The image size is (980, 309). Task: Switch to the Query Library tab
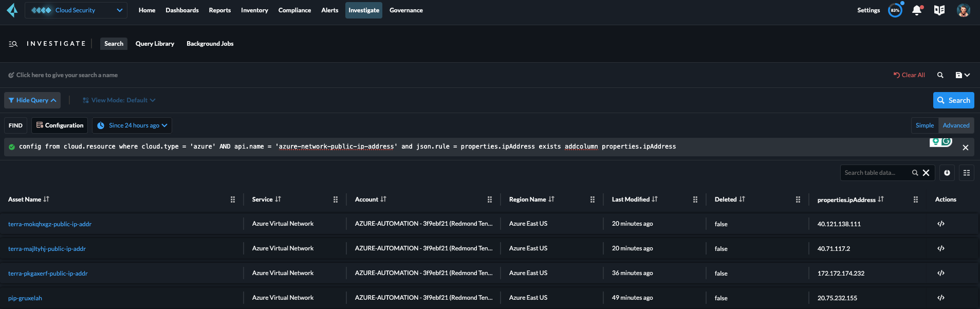pyautogui.click(x=155, y=44)
